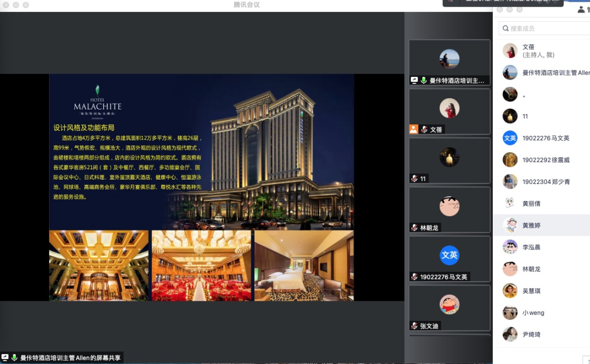Screen dimensions: 590x364
Task: Select 黄雅婷 in the member list
Action: 531,225
